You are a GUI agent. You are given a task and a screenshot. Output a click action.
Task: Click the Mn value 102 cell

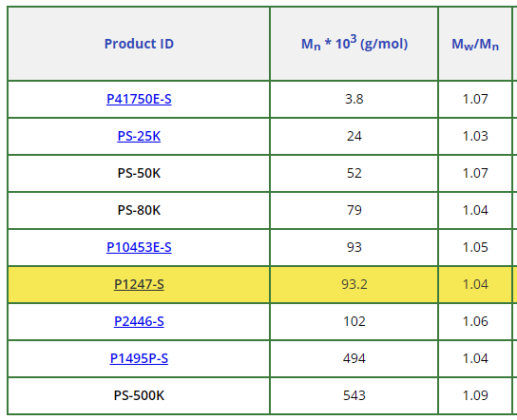pyautogui.click(x=354, y=321)
